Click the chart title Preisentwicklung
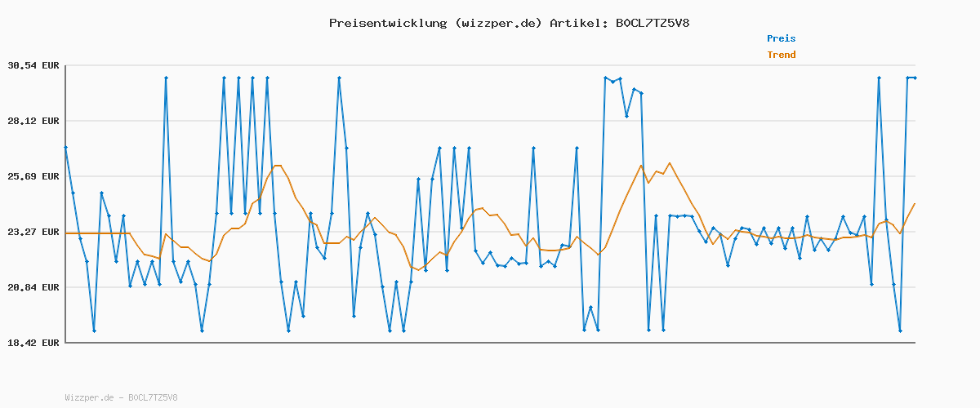The width and height of the screenshot is (980, 408). click(387, 23)
